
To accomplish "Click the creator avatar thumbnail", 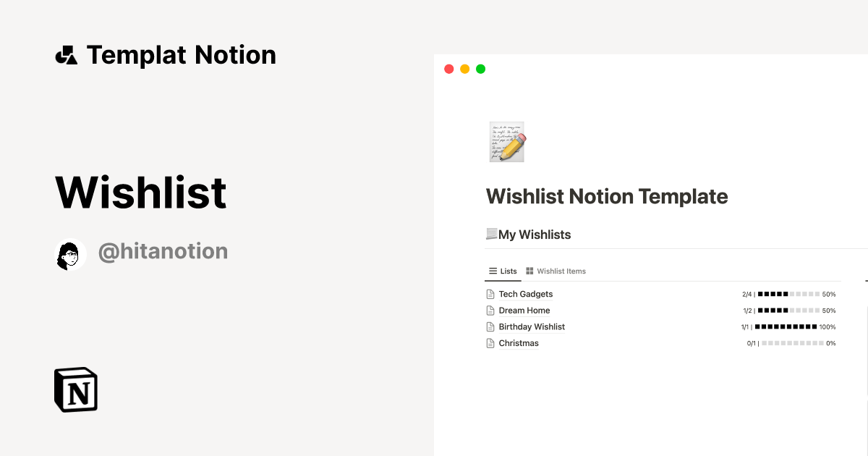I will pos(70,253).
